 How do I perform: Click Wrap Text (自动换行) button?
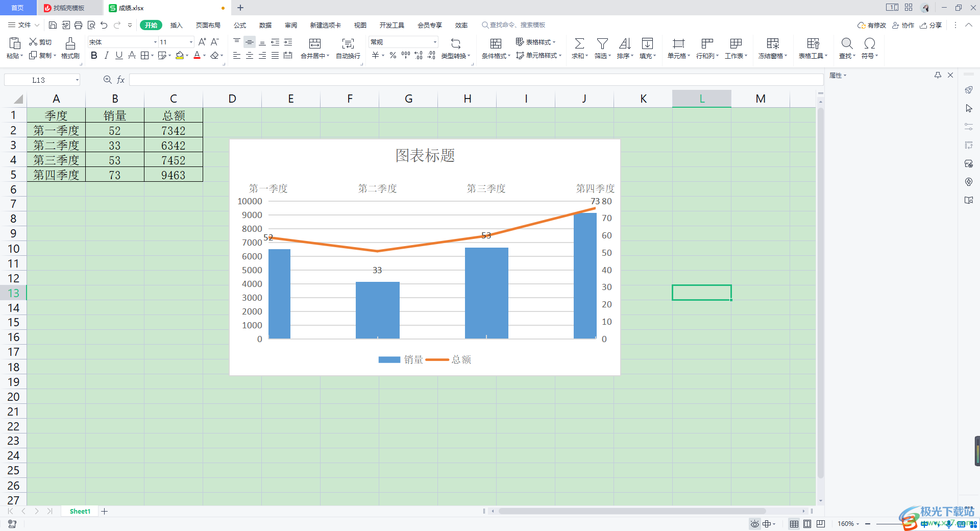click(348, 48)
